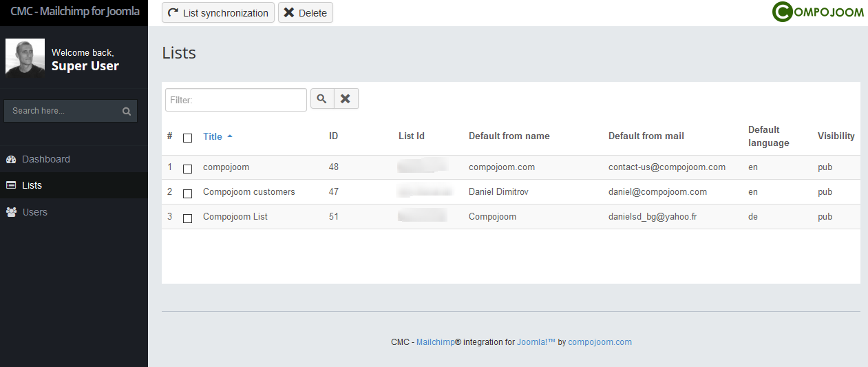Click the Delete button
Screen dimensions: 868x367
[306, 13]
